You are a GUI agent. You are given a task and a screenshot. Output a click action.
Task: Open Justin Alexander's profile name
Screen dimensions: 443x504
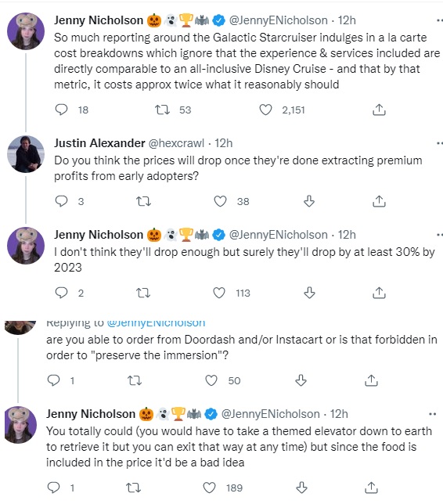coord(99,143)
